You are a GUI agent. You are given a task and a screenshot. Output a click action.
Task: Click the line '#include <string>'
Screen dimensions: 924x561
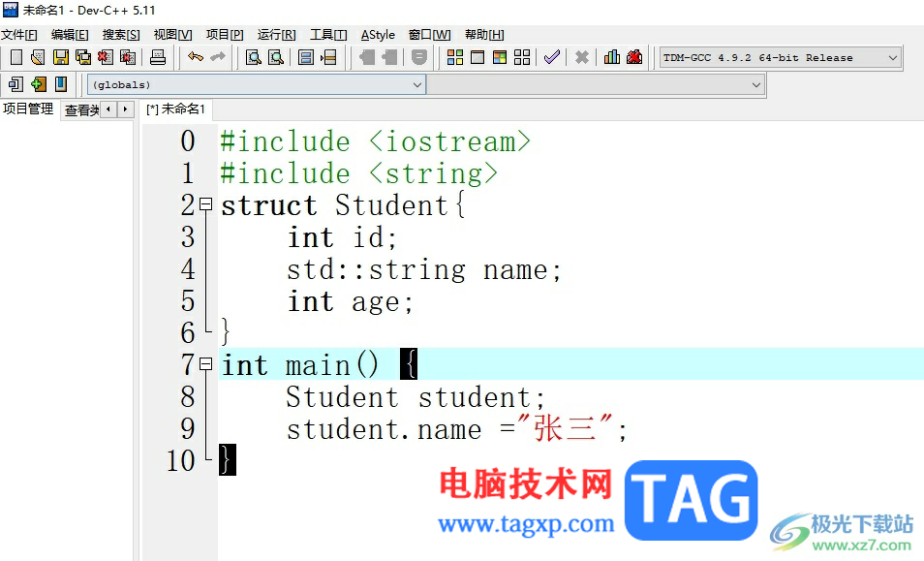tap(359, 173)
